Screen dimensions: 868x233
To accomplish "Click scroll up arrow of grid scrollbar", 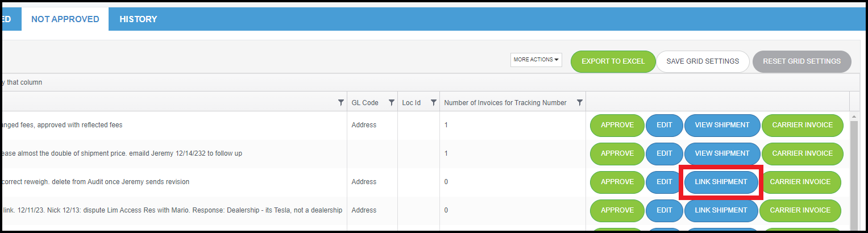I will (x=854, y=116).
